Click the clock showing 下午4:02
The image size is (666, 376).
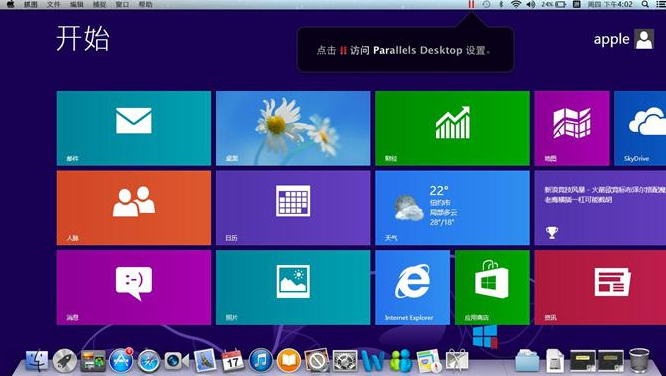point(610,4)
